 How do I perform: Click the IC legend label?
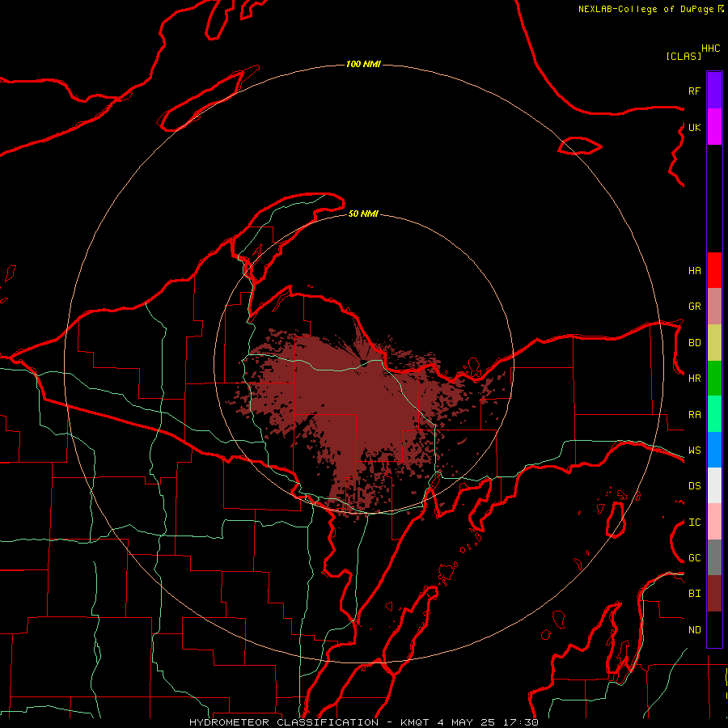[x=694, y=523]
